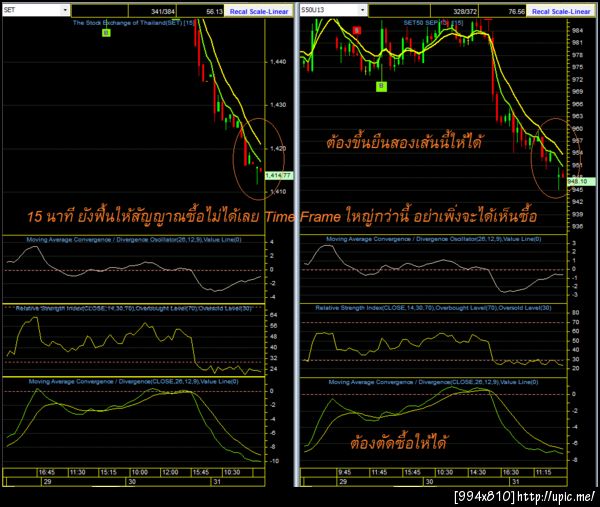This screenshot has height=507, width=600.
Task: Open the SET symbol dropdown arrow
Action: 65,10
